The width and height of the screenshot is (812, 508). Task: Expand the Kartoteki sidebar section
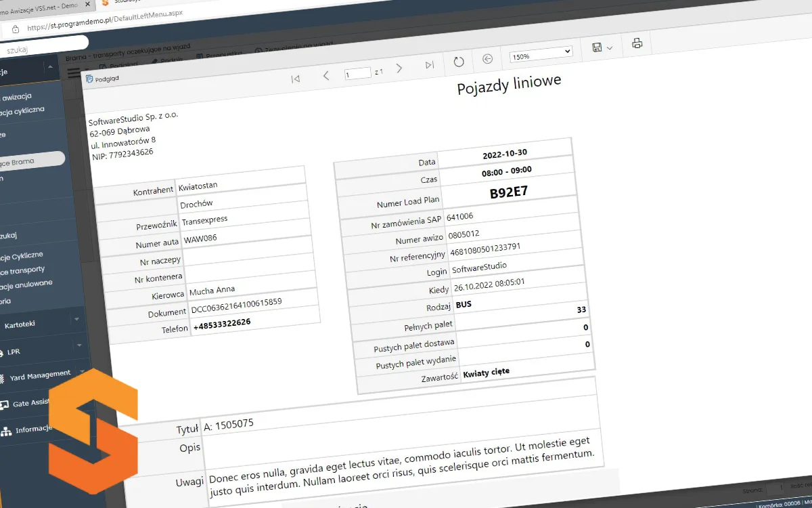[76, 319]
